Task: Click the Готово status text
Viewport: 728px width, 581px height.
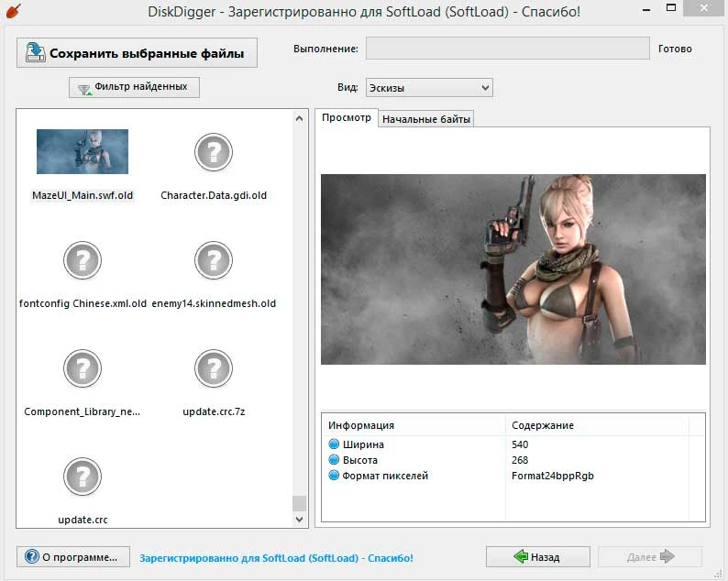Action: click(675, 49)
